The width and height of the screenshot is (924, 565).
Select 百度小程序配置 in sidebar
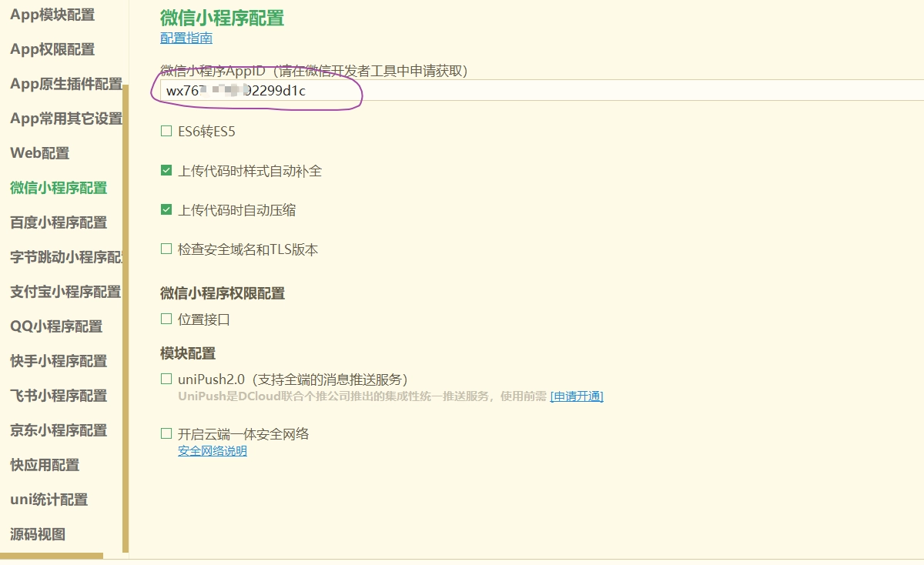click(59, 222)
